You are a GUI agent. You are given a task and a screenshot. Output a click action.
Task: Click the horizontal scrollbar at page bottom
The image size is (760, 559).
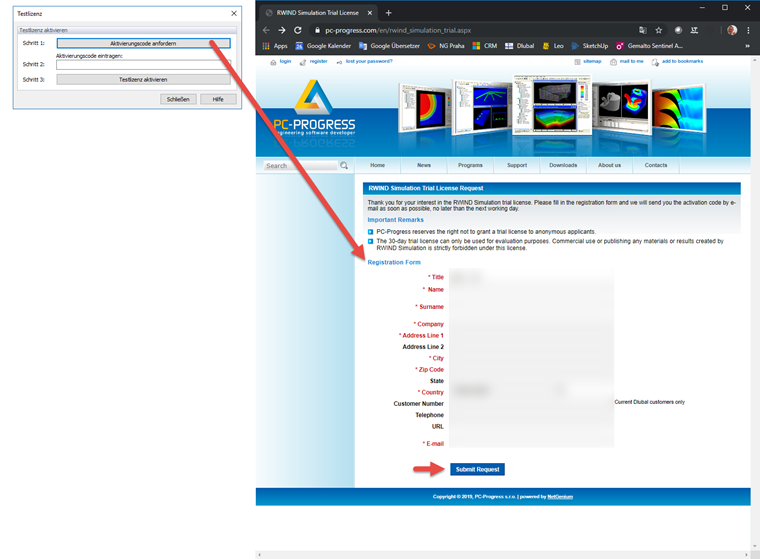point(503,555)
